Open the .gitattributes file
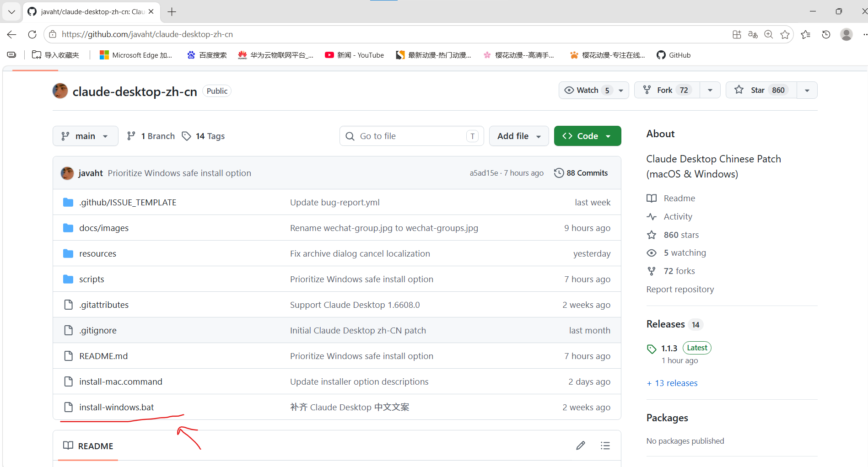This screenshot has height=467, width=868. [104, 305]
